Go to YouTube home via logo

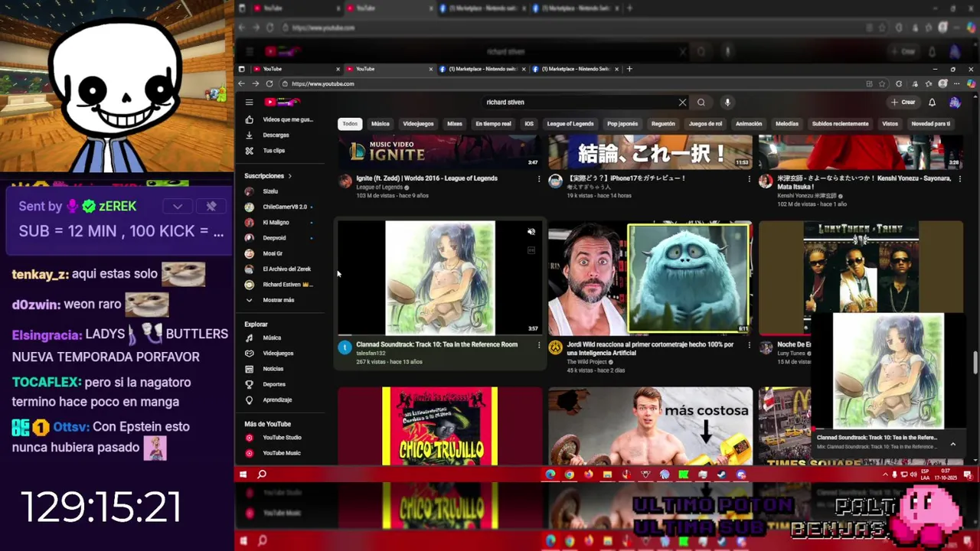click(282, 102)
